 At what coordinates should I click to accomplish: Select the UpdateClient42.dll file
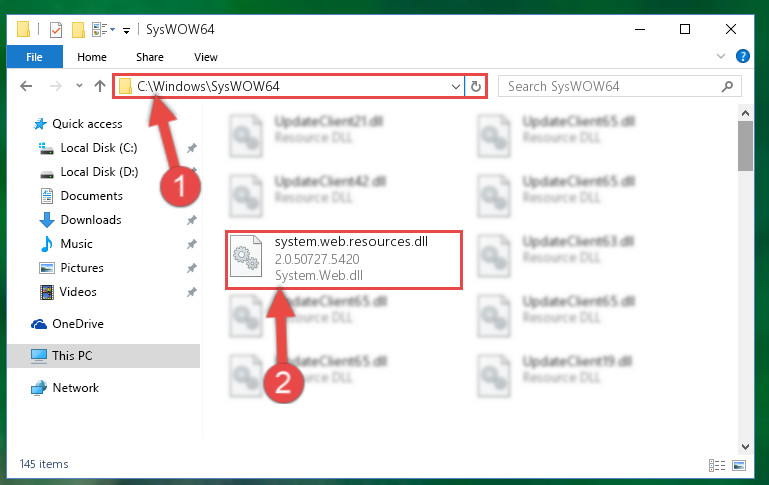[x=308, y=195]
